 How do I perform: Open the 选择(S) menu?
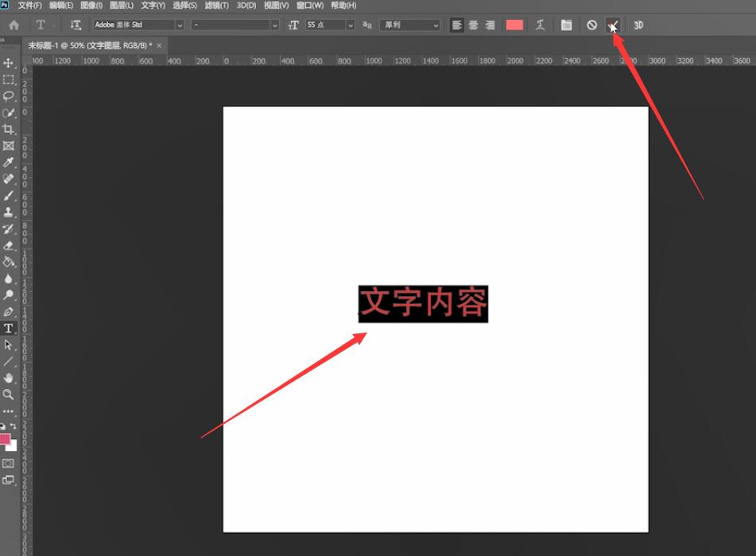(185, 6)
